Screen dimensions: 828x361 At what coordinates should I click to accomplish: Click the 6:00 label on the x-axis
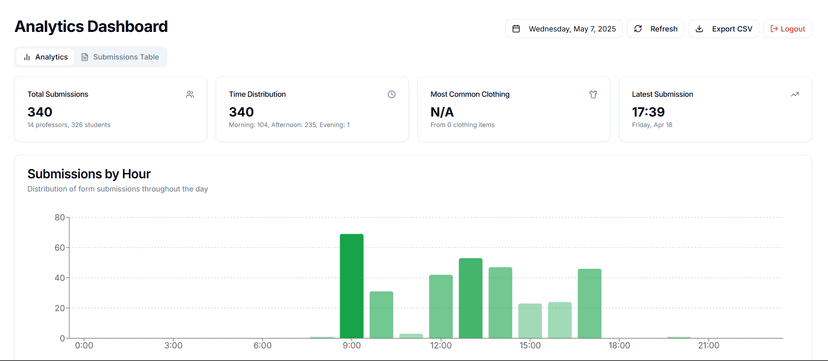(x=262, y=346)
